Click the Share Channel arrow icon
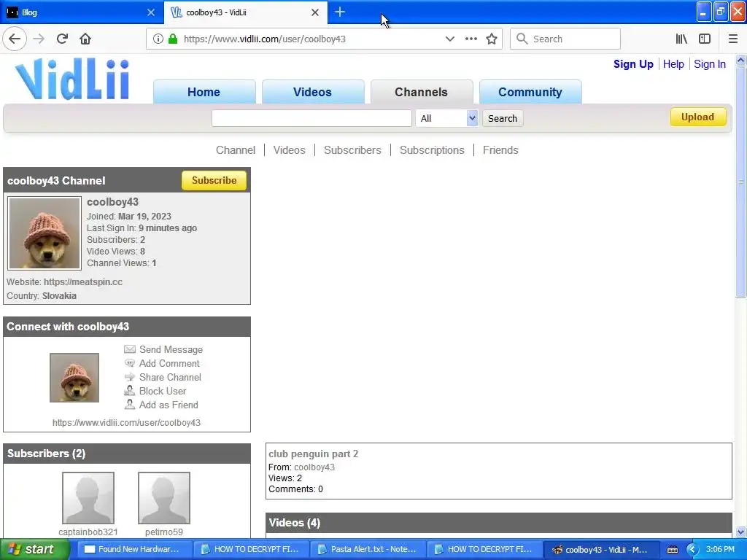 (130, 377)
